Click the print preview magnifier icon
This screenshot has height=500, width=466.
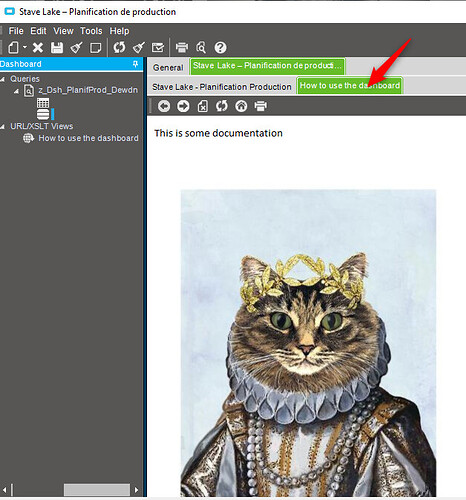click(201, 48)
